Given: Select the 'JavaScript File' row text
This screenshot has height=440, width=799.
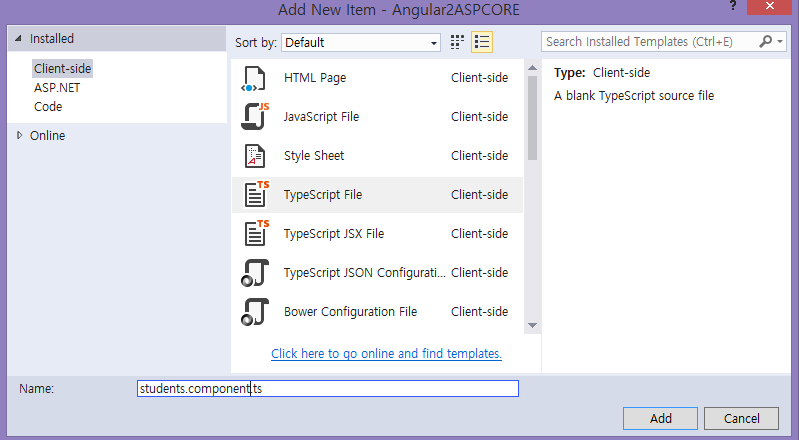Looking at the screenshot, I should tap(321, 117).
